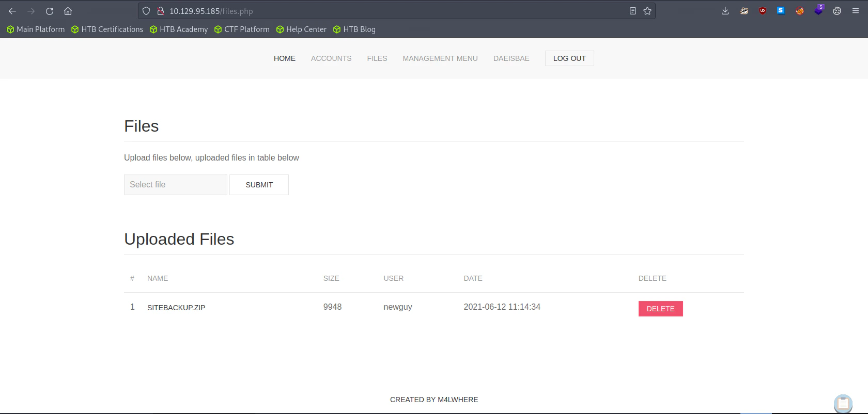Image resolution: width=868 pixels, height=414 pixels.
Task: Click the DATE column header
Action: (473, 278)
